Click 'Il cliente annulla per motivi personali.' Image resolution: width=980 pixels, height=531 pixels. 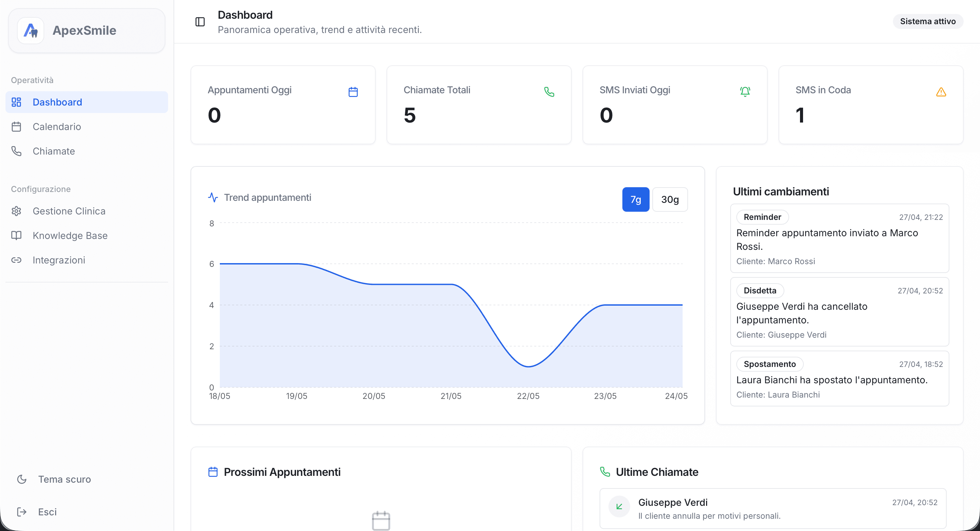click(709, 516)
